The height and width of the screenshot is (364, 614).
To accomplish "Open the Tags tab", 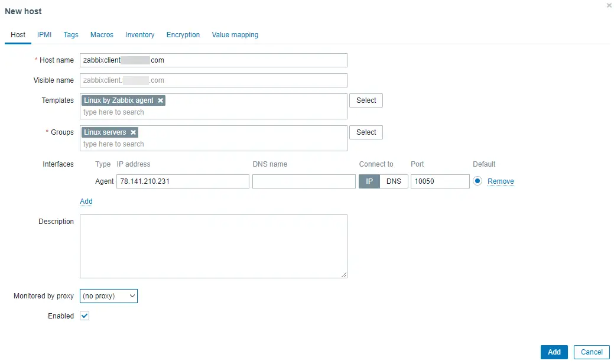I will (70, 35).
